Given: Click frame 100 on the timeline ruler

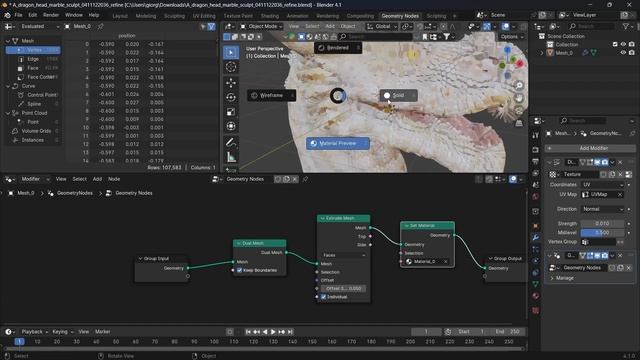Looking at the screenshot, I should click(214, 342).
